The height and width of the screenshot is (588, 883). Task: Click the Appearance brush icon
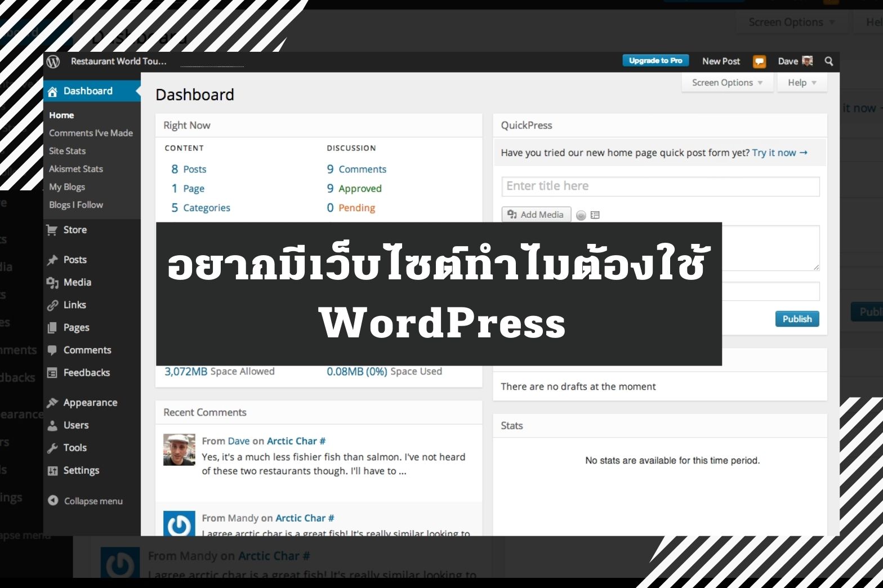click(x=52, y=403)
